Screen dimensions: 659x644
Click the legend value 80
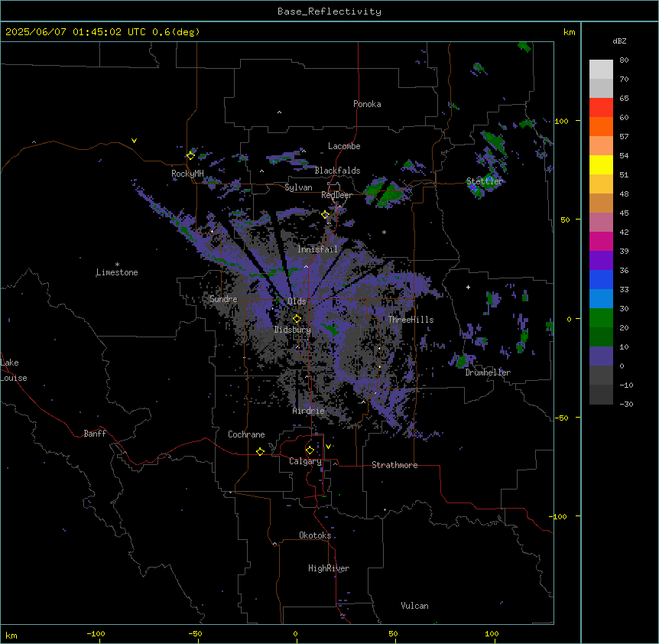[624, 60]
